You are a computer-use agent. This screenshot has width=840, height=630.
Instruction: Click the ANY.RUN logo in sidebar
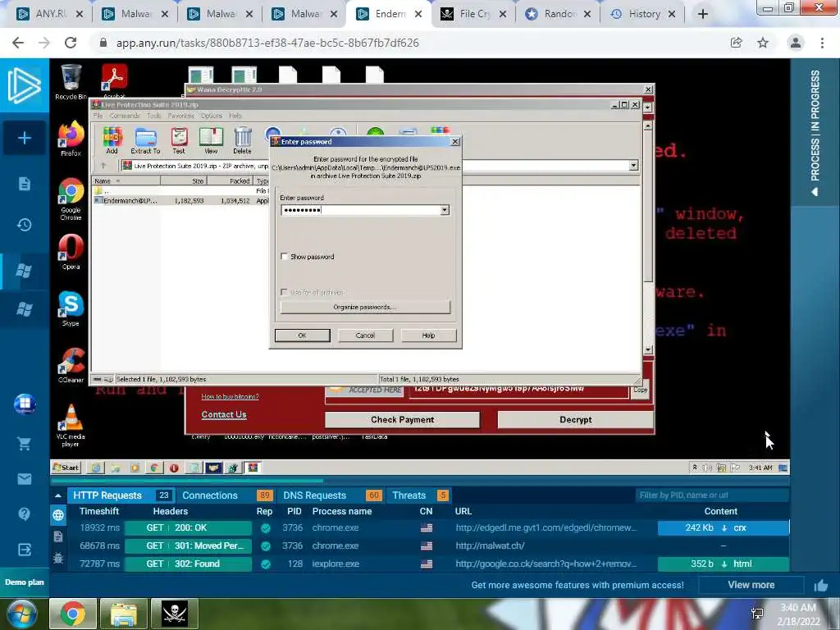click(x=24, y=85)
